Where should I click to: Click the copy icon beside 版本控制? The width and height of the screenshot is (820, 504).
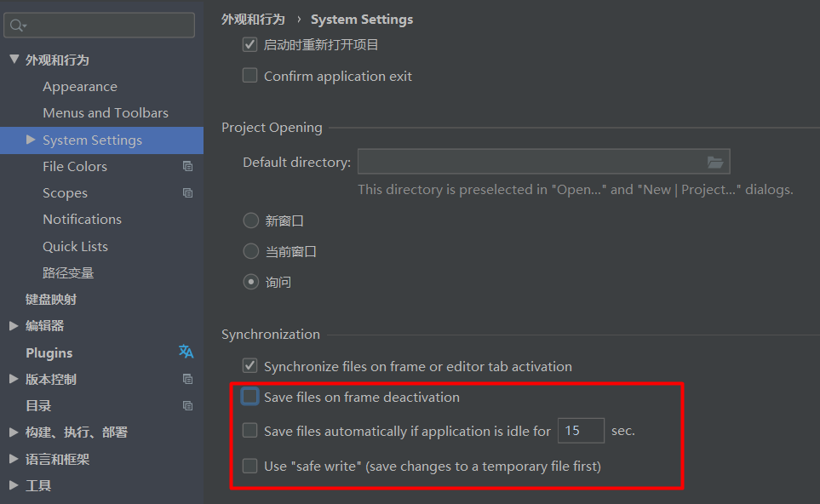[x=187, y=379]
